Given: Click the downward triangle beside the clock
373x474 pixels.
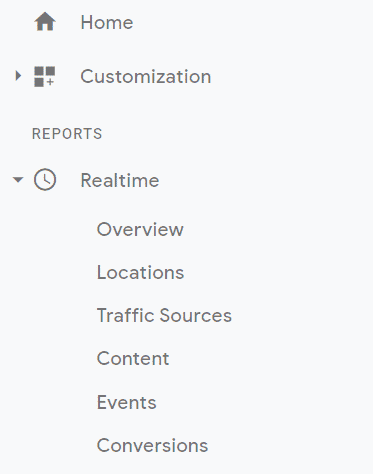Looking at the screenshot, I should [18, 180].
